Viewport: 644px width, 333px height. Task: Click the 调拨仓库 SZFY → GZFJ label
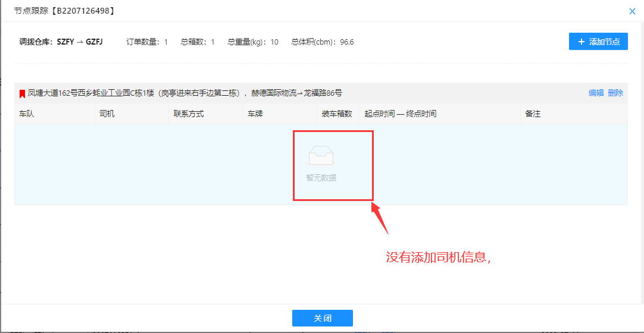click(61, 42)
